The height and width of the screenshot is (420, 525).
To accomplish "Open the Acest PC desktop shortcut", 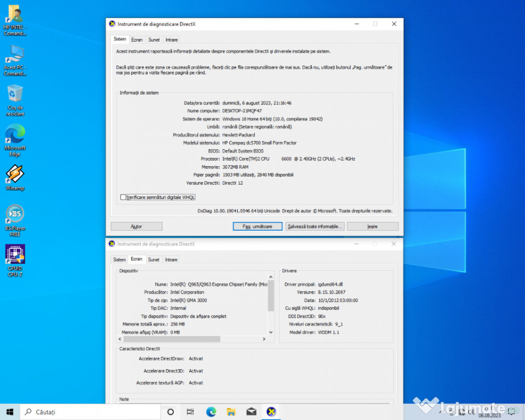I will (15, 54).
